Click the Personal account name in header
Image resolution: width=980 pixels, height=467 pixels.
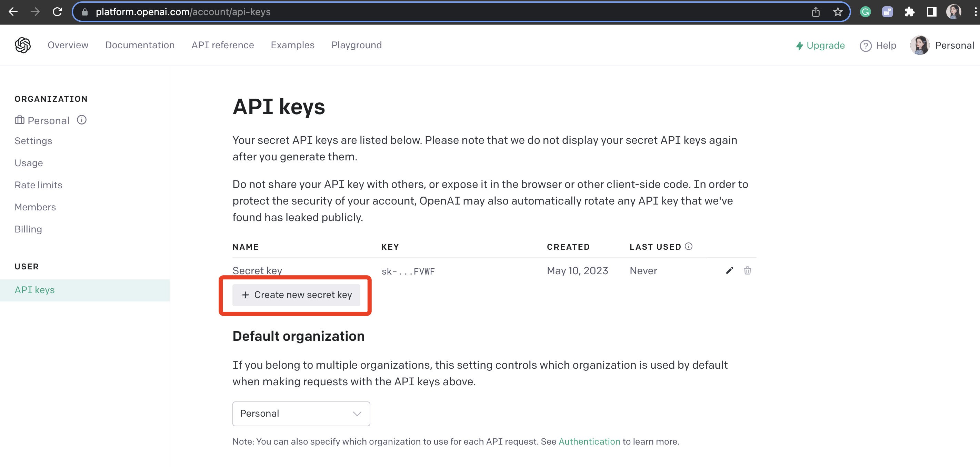[x=954, y=46]
